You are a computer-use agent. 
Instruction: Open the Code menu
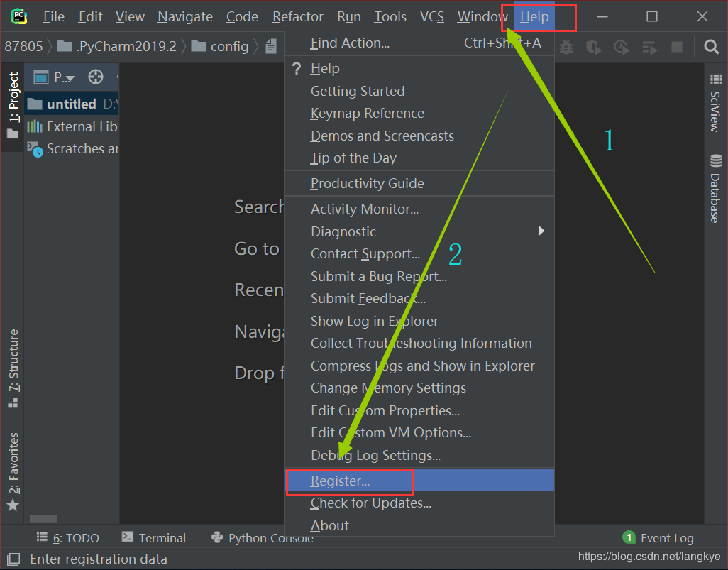[x=242, y=17]
